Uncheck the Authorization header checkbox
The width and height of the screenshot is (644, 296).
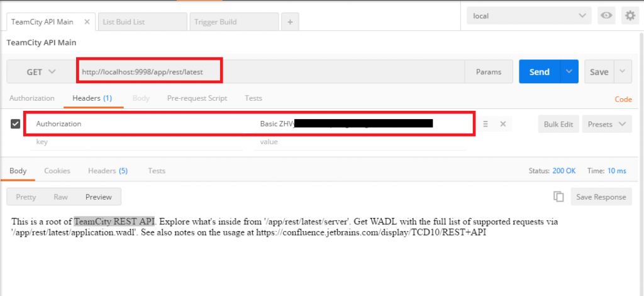pyautogui.click(x=15, y=123)
